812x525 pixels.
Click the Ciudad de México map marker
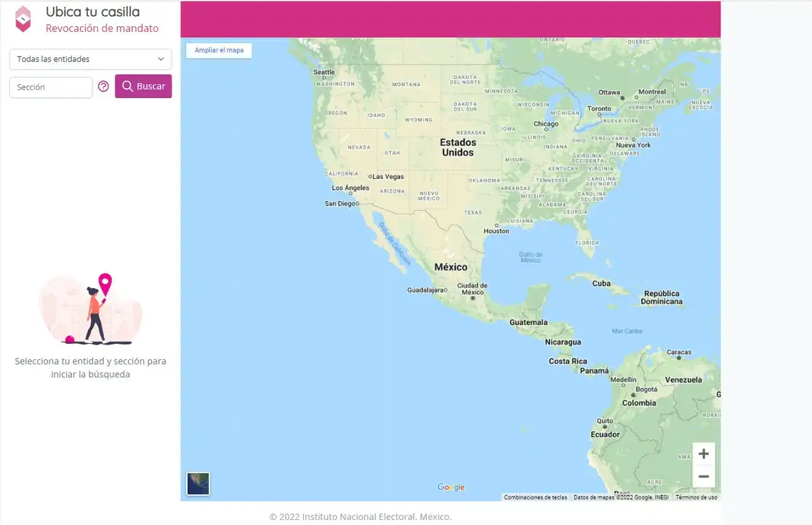pyautogui.click(x=473, y=298)
